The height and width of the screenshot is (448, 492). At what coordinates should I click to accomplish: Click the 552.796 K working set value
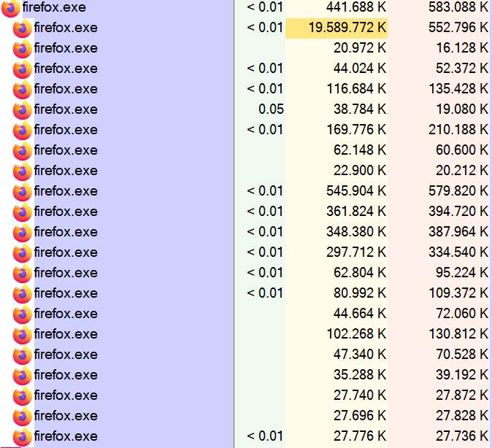coord(458,28)
